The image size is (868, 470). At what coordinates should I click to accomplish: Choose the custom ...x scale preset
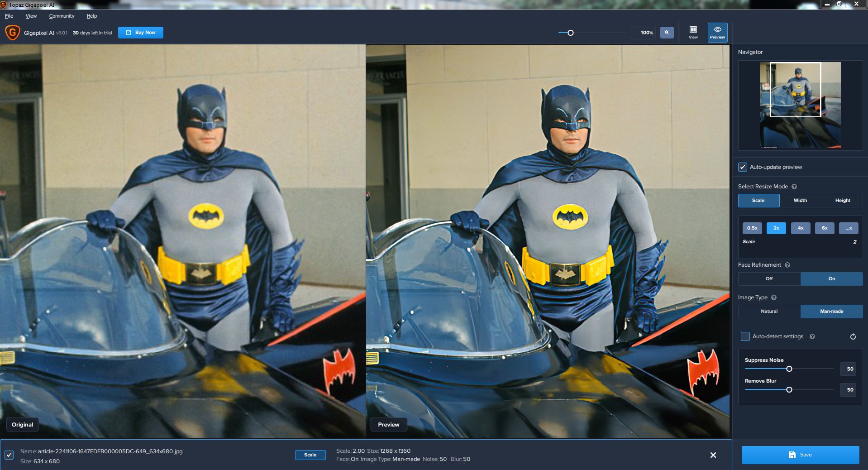(849, 228)
